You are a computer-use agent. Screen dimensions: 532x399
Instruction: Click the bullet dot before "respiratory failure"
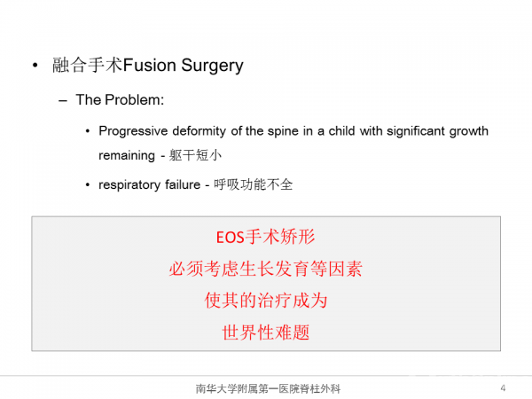click(x=87, y=185)
